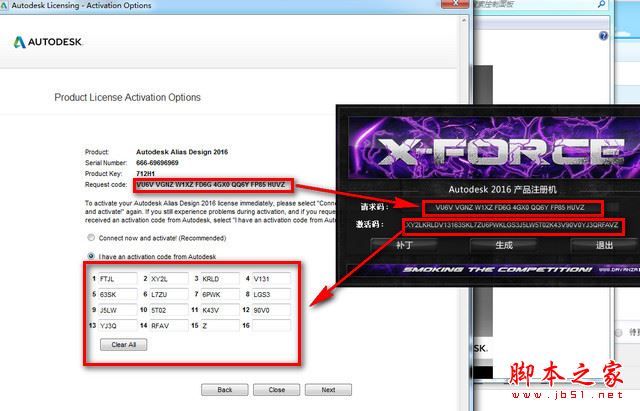Click the Product License Activation Options heading
The image size is (640, 411).
127,98
